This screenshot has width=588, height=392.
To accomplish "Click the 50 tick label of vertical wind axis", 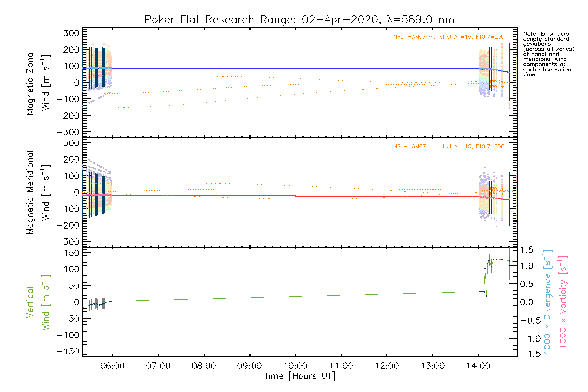I will tap(74, 286).
